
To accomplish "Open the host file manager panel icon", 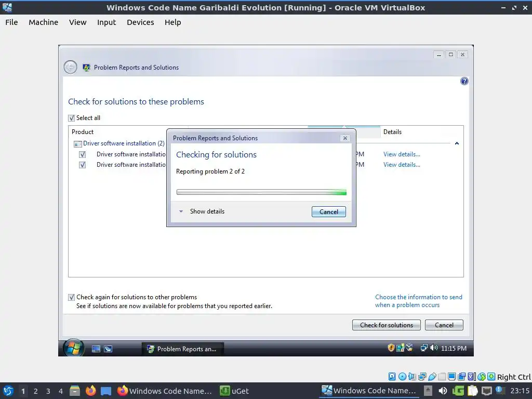I will pos(75,391).
